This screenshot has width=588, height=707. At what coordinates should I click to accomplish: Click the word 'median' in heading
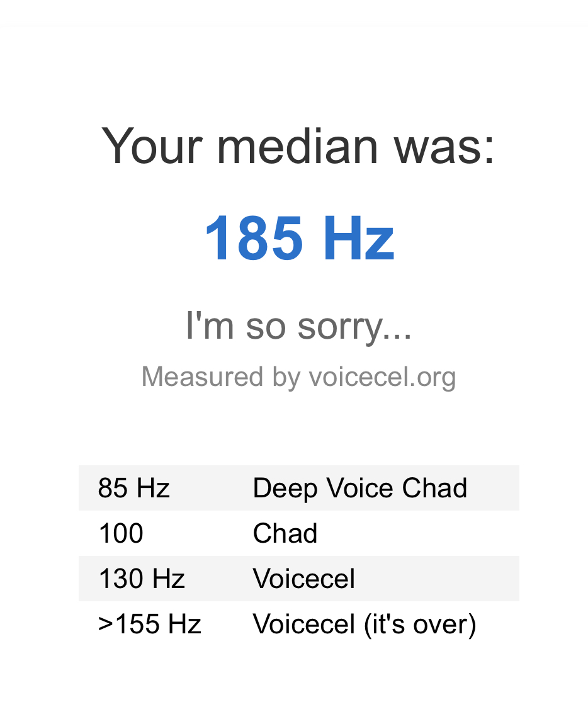click(x=297, y=147)
